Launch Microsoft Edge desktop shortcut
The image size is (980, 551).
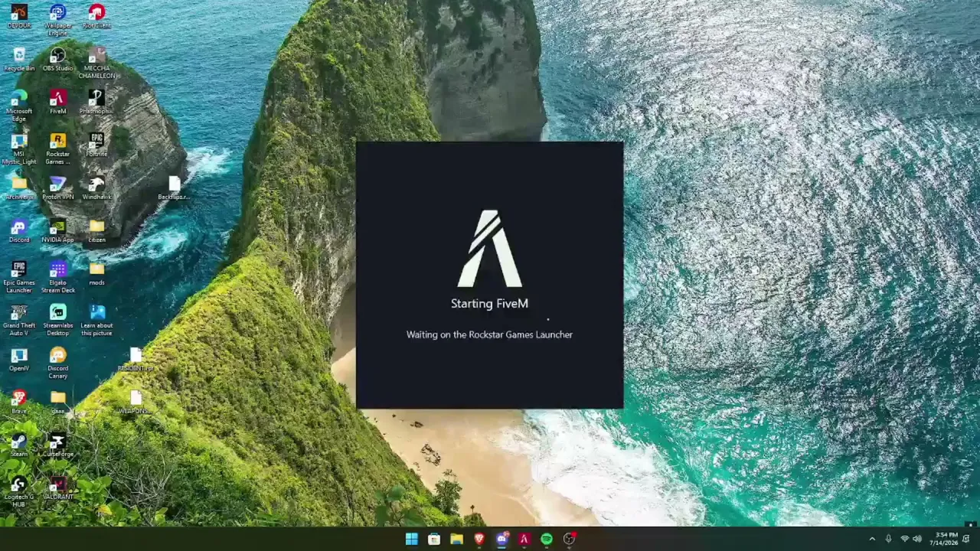click(19, 106)
